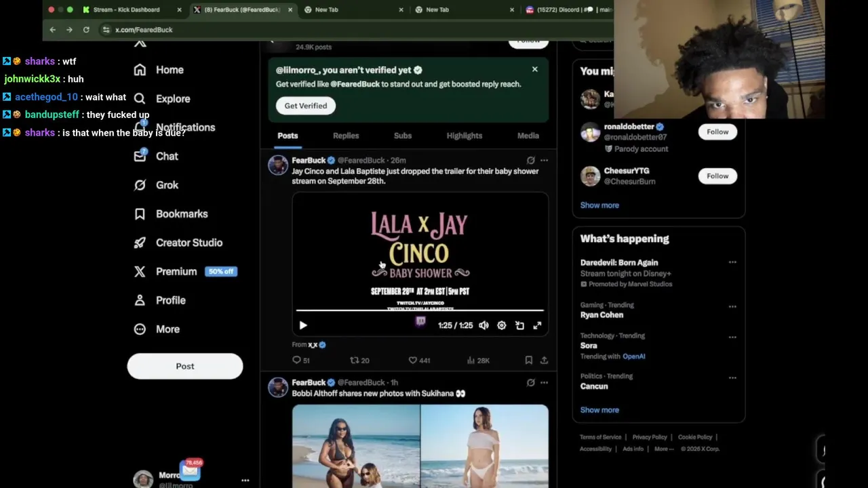
Task: Click Grok icon on Bobbi Althoff post
Action: tap(530, 383)
